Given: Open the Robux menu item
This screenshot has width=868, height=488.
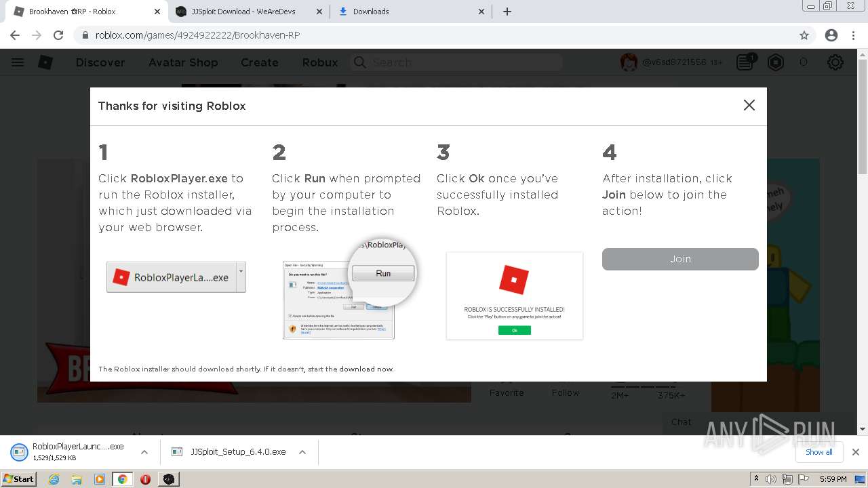Looking at the screenshot, I should click(320, 62).
